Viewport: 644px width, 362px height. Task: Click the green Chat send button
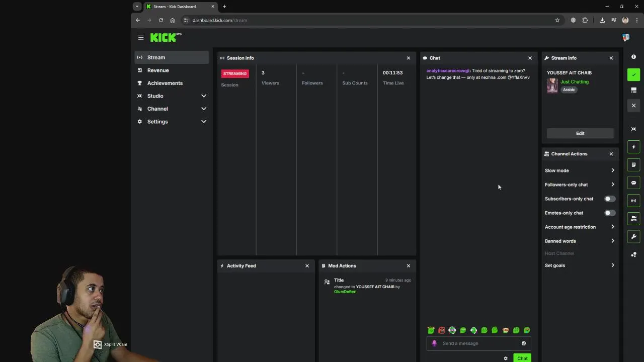tap(522, 358)
